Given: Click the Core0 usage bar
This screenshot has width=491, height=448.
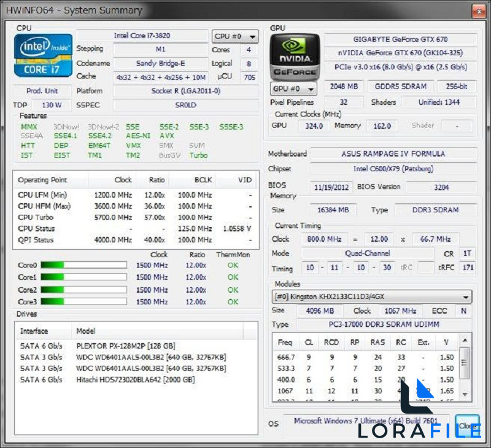Looking at the screenshot, I should pyautogui.click(x=83, y=265).
